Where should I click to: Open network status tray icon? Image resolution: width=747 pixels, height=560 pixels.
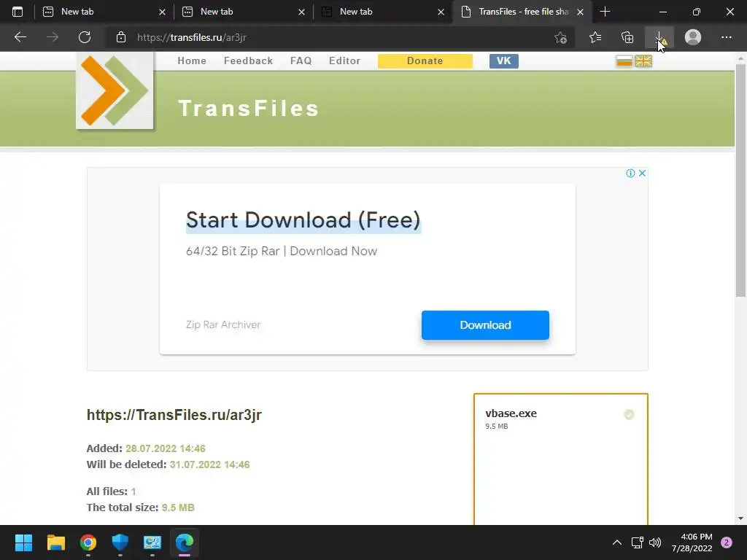click(637, 542)
